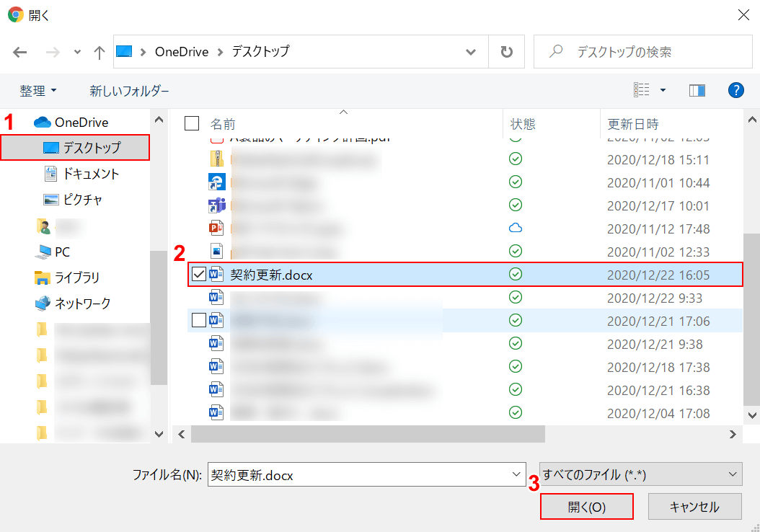Select user folder icon in navigation pane
The image size is (760, 532).
click(43, 226)
